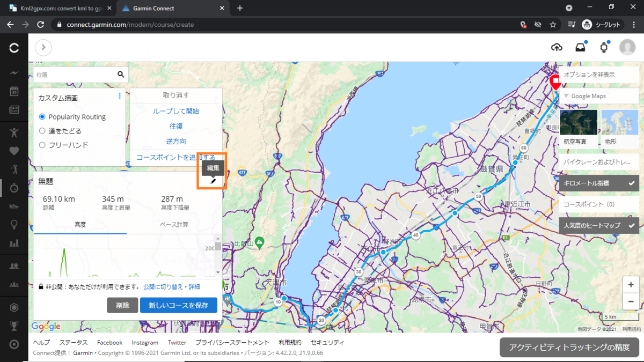Click the 詳細 link
The image size is (644, 362).
(194, 287)
